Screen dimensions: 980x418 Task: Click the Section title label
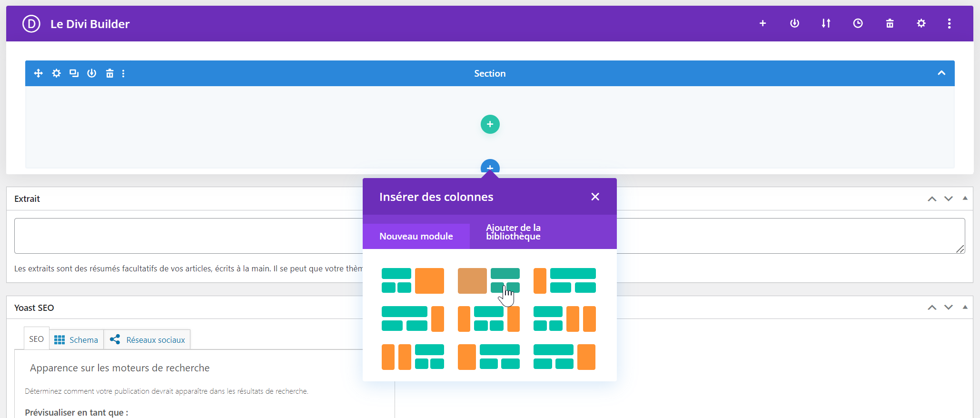click(490, 73)
